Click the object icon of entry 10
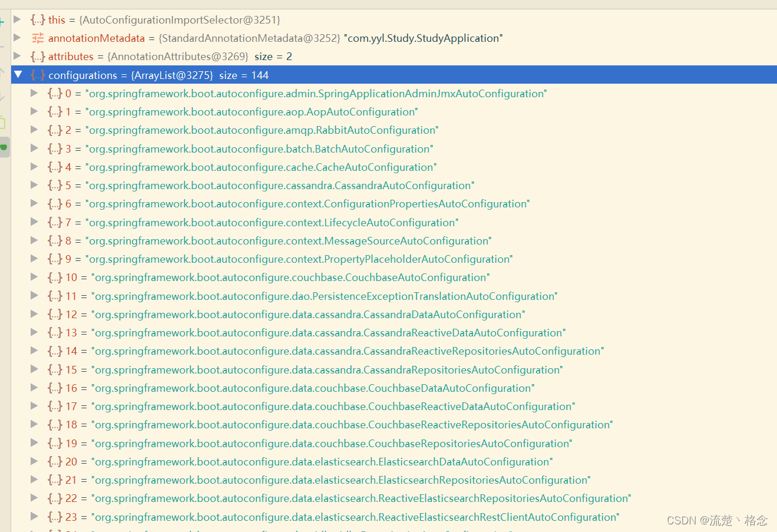 [x=55, y=277]
